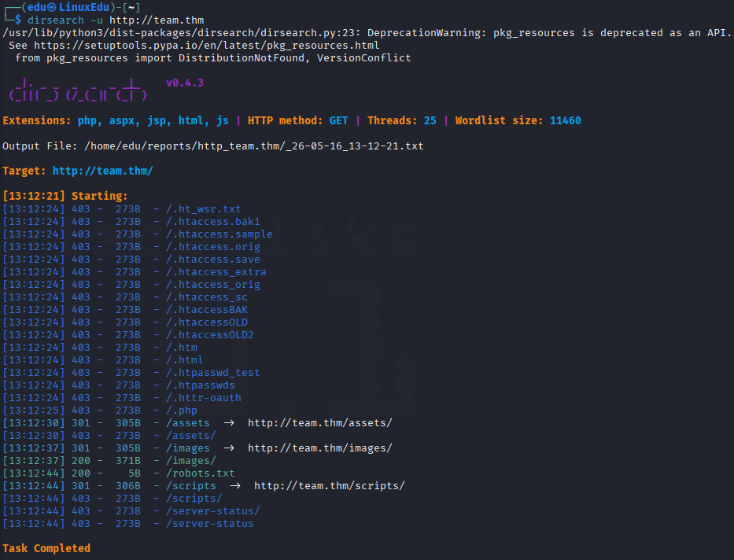Screen dimensions: 734x560
Task: Click the setuptools.pypa.io pkg_resources URL
Action: pyautogui.click(x=206, y=46)
